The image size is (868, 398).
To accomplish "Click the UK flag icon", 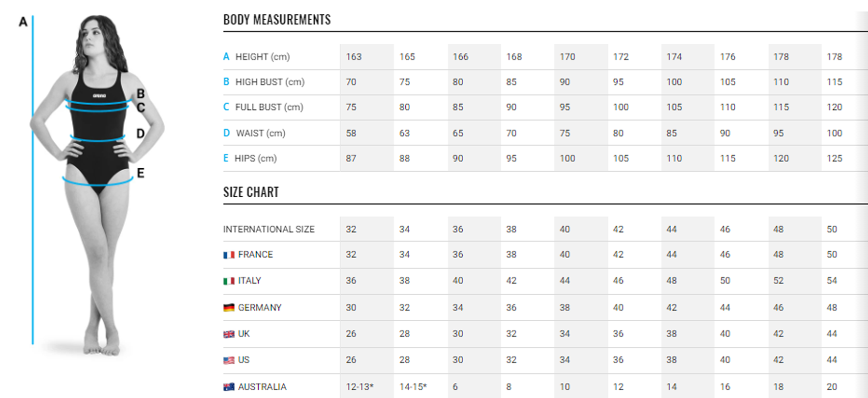I will point(229,334).
